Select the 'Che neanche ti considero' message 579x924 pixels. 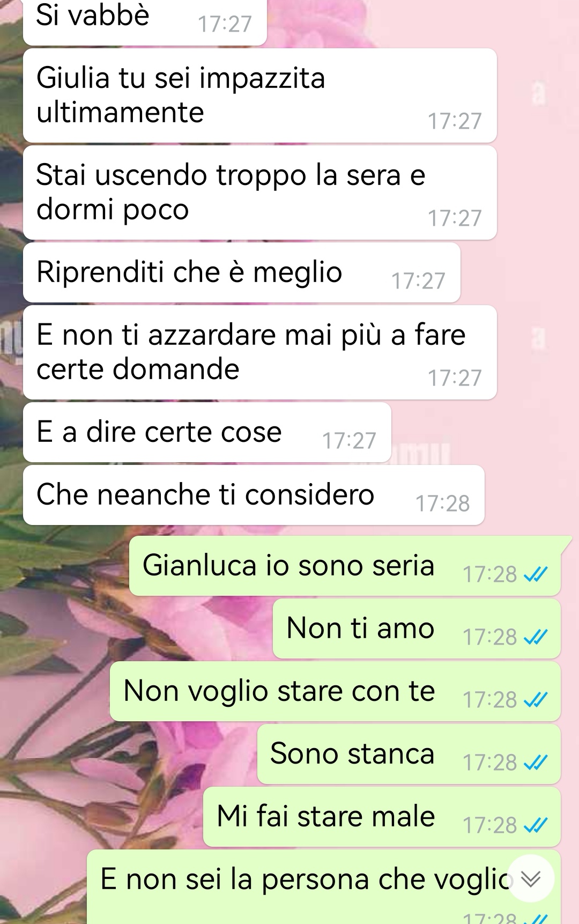(254, 495)
